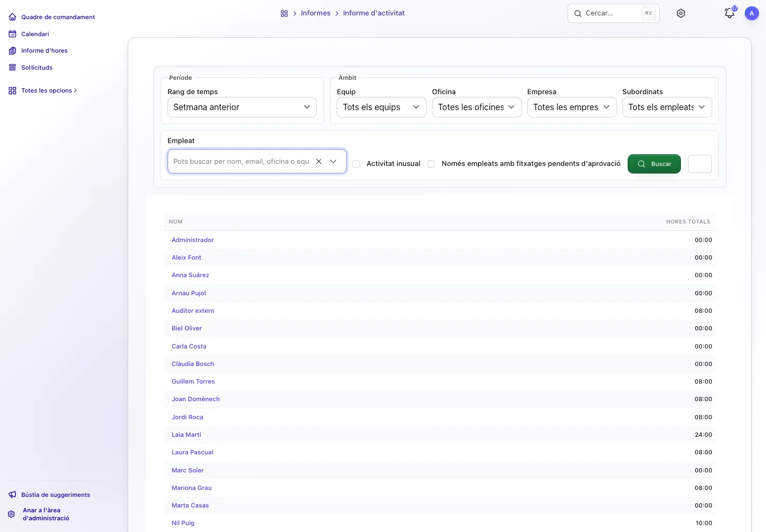Click the blank button beside Buscar

pyautogui.click(x=700, y=164)
